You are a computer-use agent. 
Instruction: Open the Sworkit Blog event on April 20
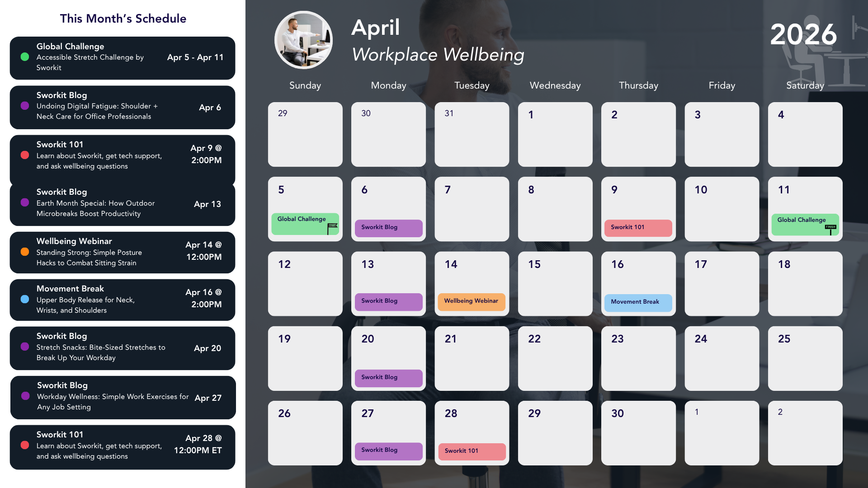pos(388,378)
